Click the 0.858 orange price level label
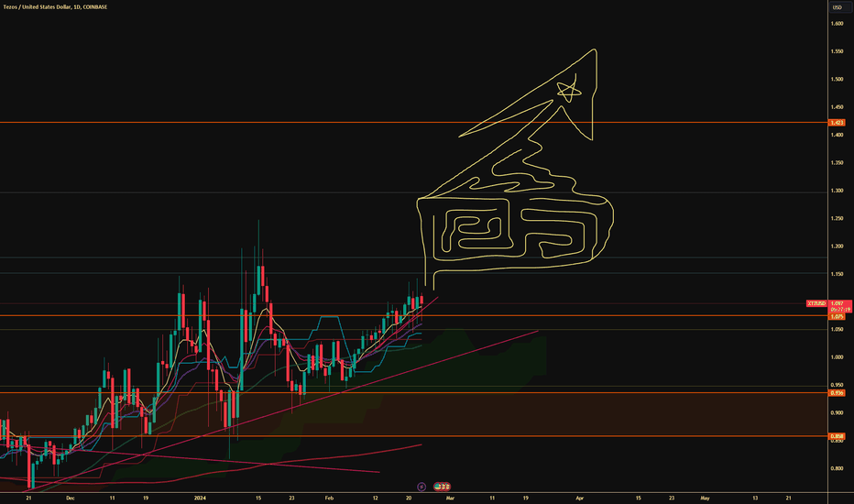Image resolution: width=854 pixels, height=504 pixels. click(x=837, y=436)
